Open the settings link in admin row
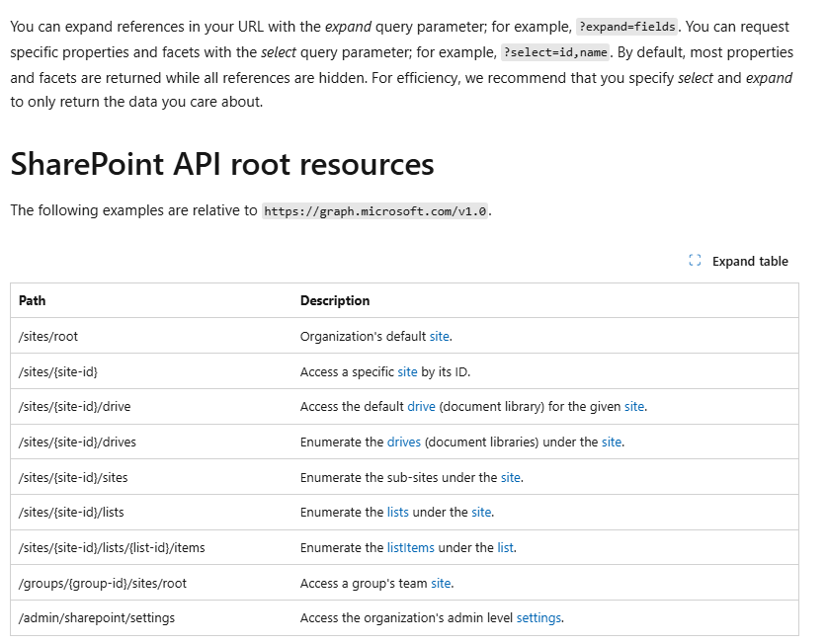 (538, 617)
